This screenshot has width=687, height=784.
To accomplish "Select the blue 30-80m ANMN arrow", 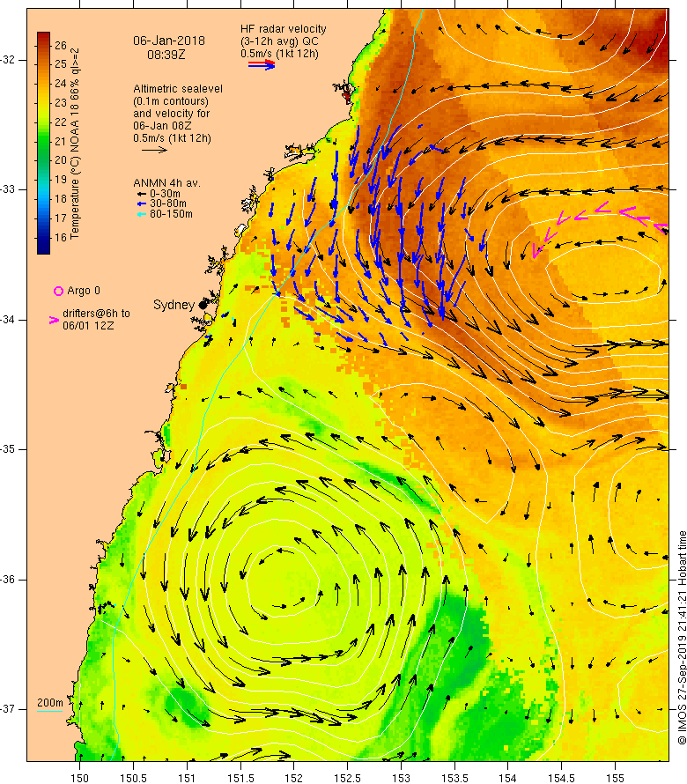I will 142,203.
